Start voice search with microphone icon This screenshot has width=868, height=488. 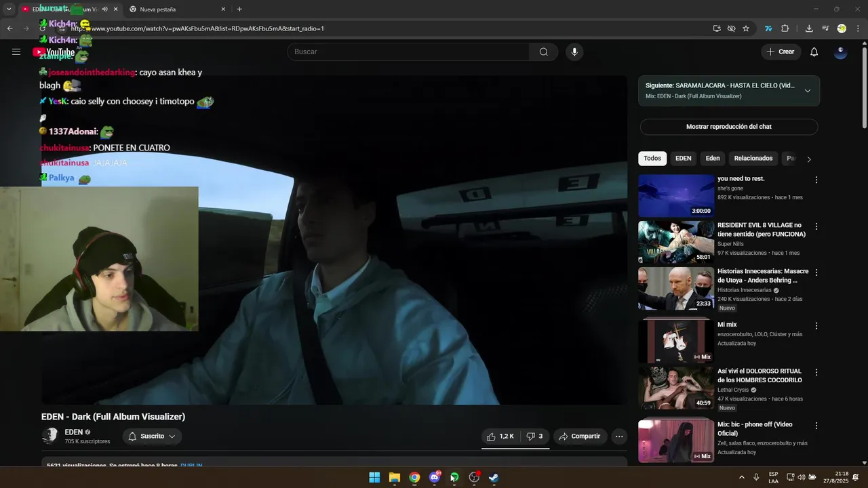[x=574, y=52]
